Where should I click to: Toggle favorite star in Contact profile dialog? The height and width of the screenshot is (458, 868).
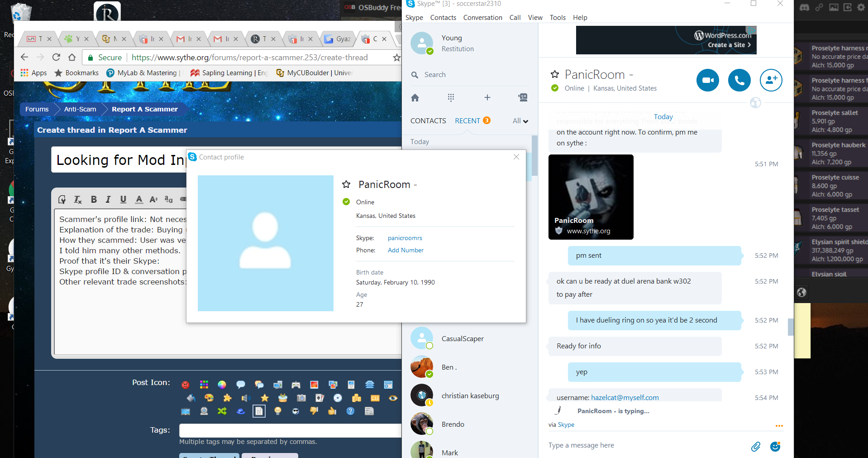coord(346,184)
